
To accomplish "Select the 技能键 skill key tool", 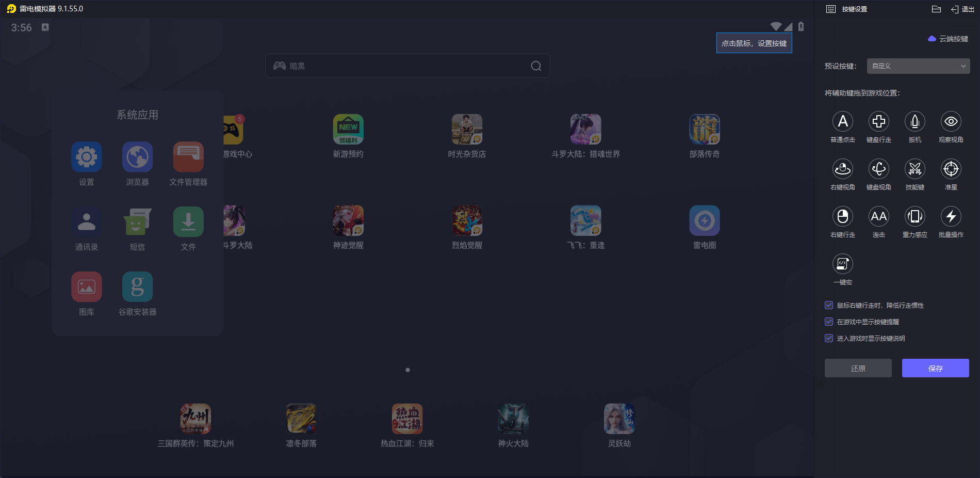I will pyautogui.click(x=915, y=169).
